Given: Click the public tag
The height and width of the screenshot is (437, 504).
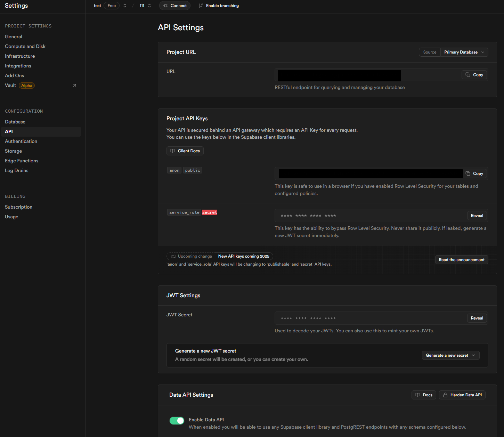Looking at the screenshot, I should (x=193, y=170).
